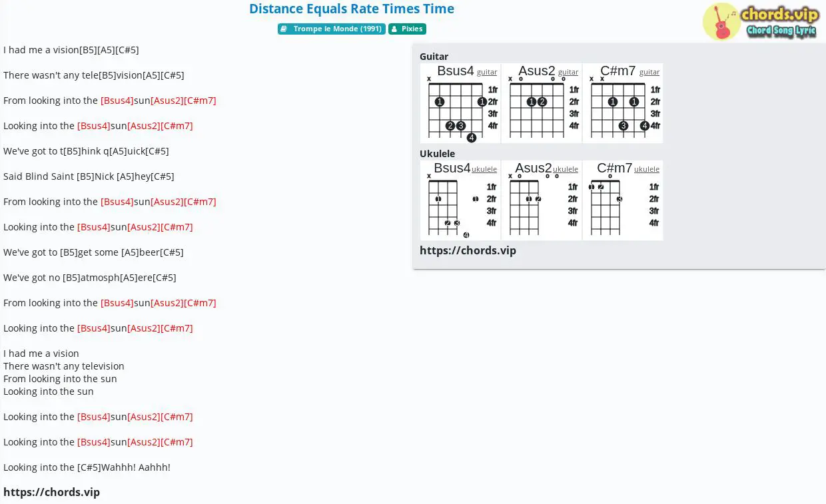826x504 pixels.
Task: Open the ukulele link next to Bsus4
Action: pos(484,169)
